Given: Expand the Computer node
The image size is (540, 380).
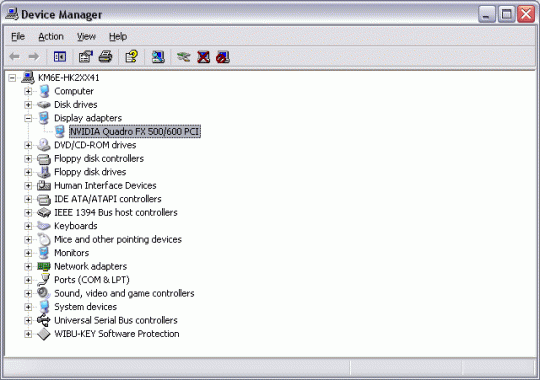Looking at the screenshot, I should (28, 91).
